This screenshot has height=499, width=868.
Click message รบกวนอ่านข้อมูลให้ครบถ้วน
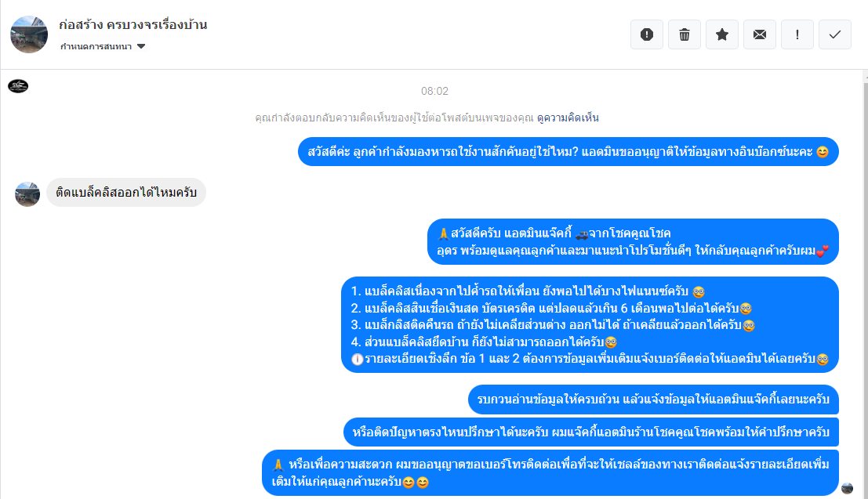coord(653,400)
